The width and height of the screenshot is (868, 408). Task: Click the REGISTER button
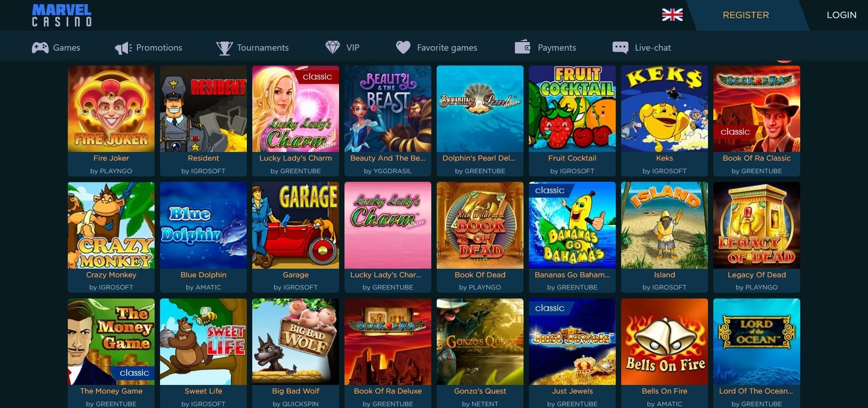(745, 15)
